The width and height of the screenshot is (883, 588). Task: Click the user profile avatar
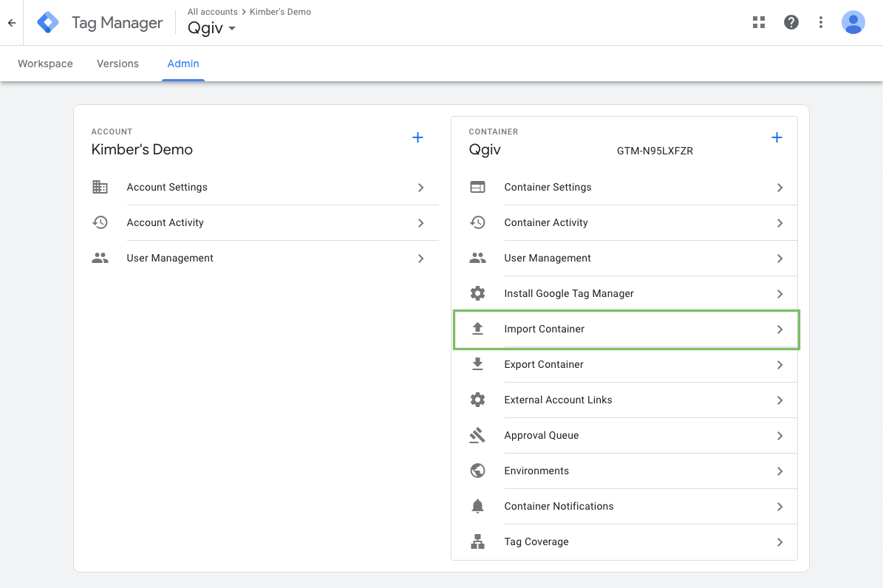pos(853,22)
